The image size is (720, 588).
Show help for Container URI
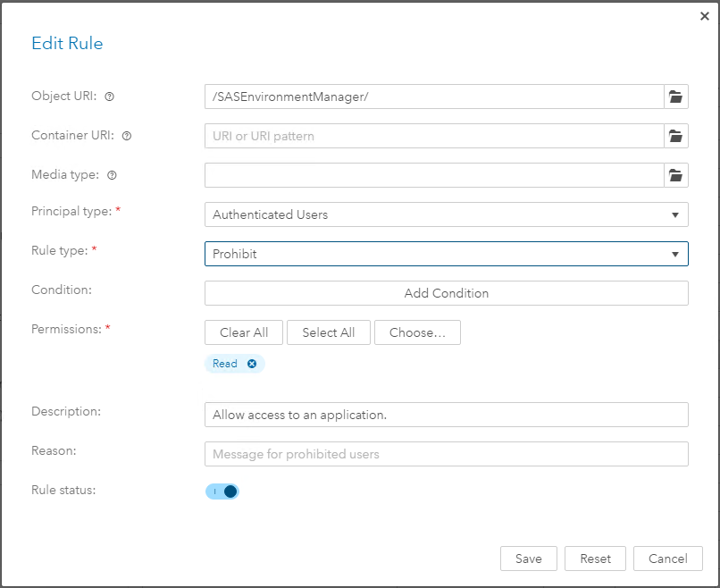click(127, 136)
